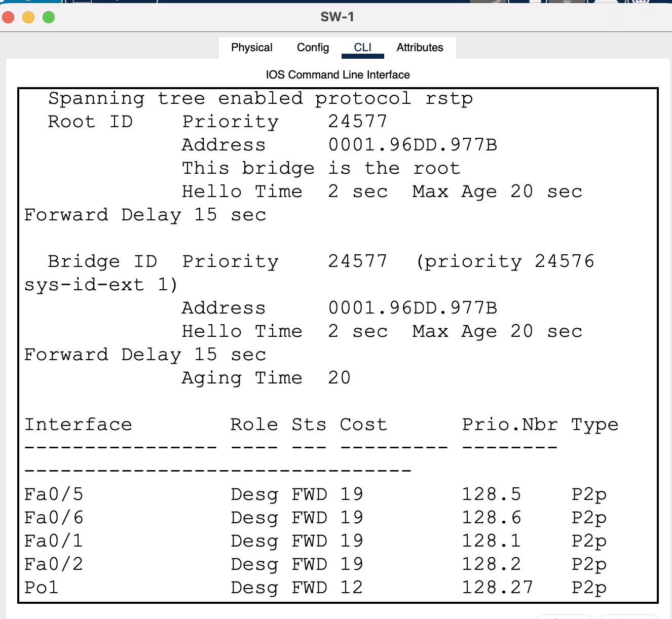The image size is (672, 619).
Task: Click the Cost column header
Action: (x=363, y=424)
